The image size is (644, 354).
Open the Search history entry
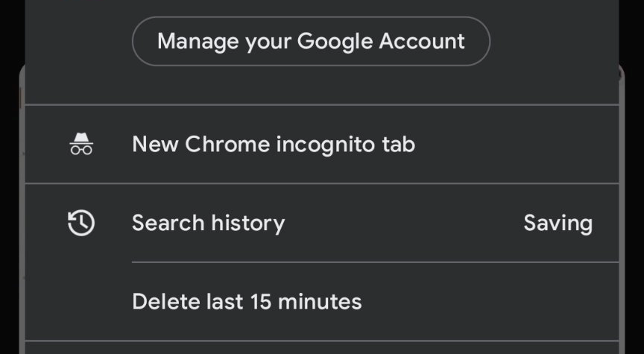[322, 223]
